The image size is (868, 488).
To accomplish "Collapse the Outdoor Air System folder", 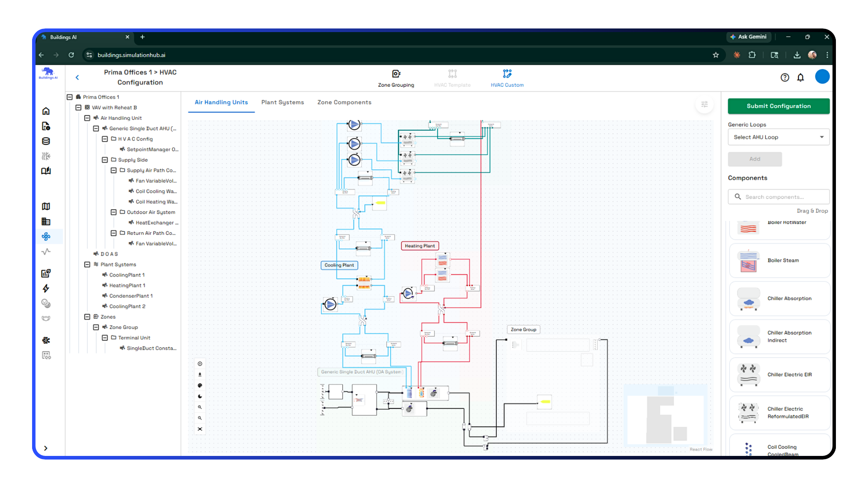I will (x=113, y=212).
